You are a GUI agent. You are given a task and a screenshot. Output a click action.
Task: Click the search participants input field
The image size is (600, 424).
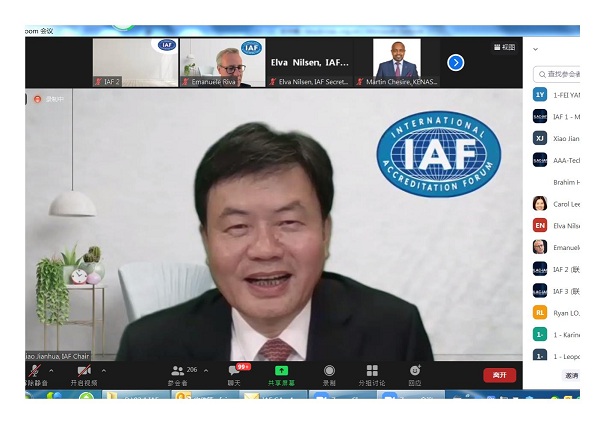(560, 73)
